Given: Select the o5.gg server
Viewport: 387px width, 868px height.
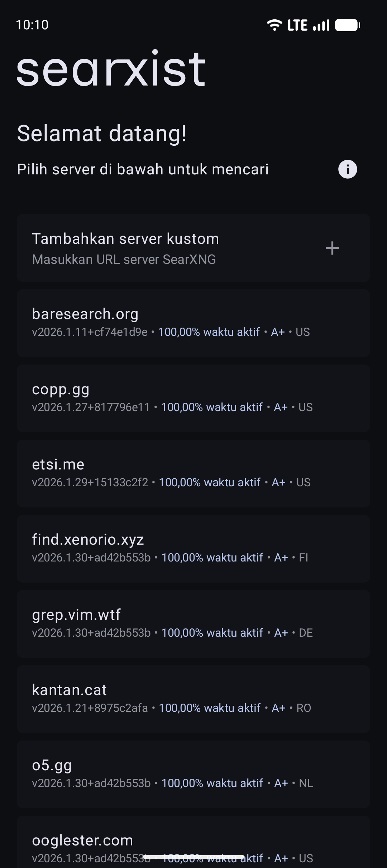Looking at the screenshot, I should pos(193,774).
